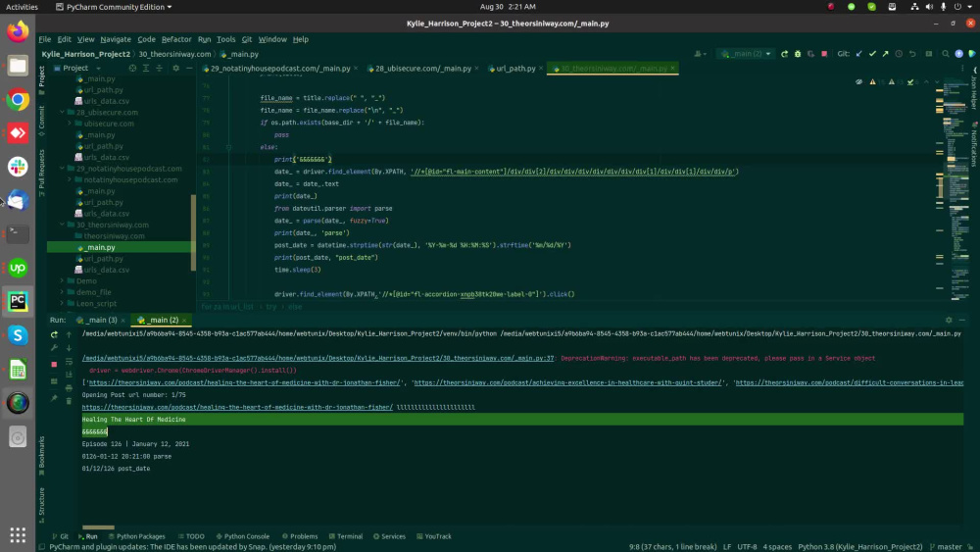Toggle Structure side panel
980x552 pixels.
41,505
